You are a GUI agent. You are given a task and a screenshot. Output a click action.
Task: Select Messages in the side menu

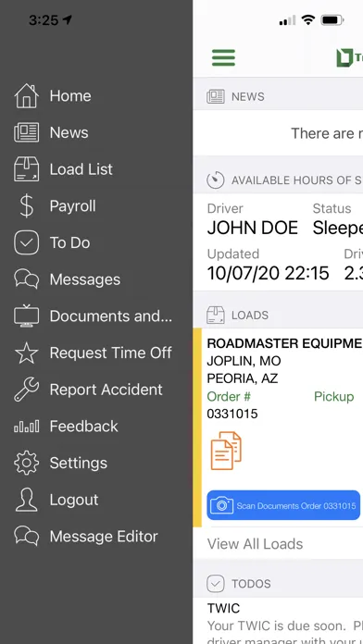pyautogui.click(x=85, y=279)
